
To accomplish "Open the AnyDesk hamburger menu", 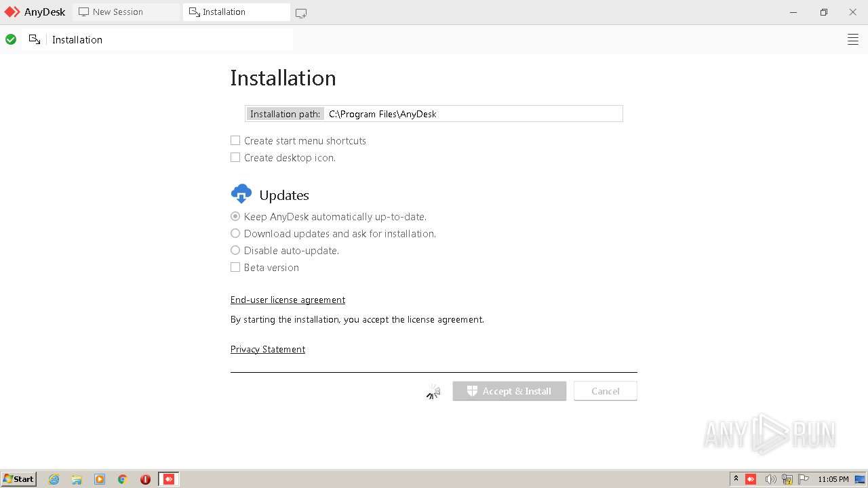I will point(853,40).
